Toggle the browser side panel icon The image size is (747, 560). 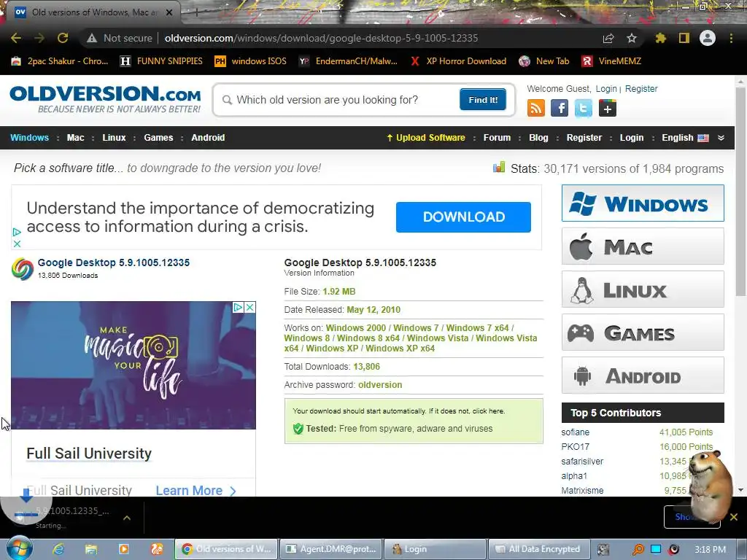pos(684,38)
